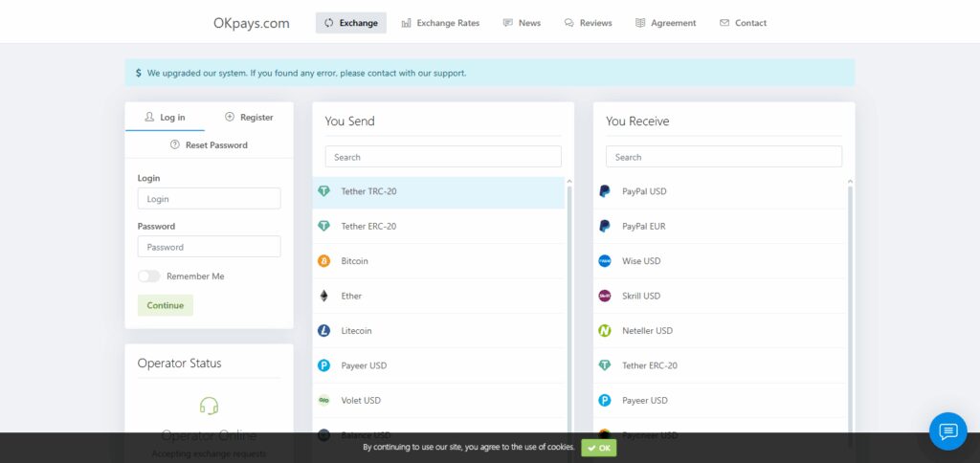Select Bitcoin in You Send list
This screenshot has height=463, width=980.
(438, 261)
